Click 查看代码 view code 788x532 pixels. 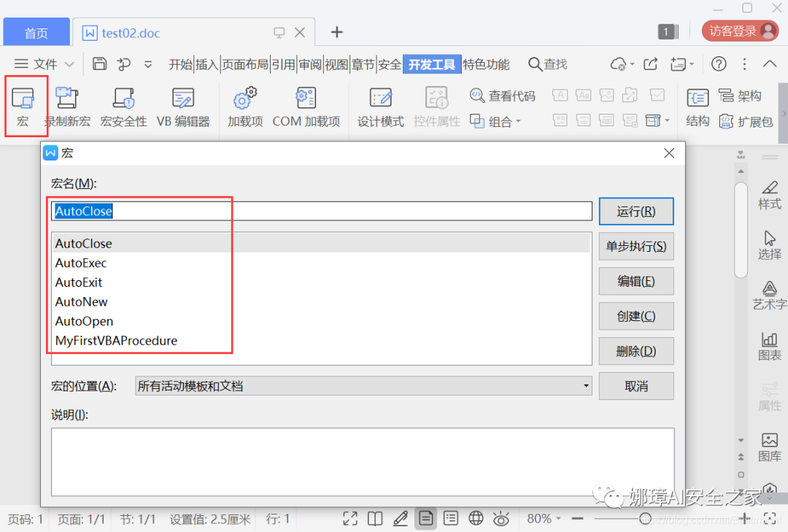[502, 96]
